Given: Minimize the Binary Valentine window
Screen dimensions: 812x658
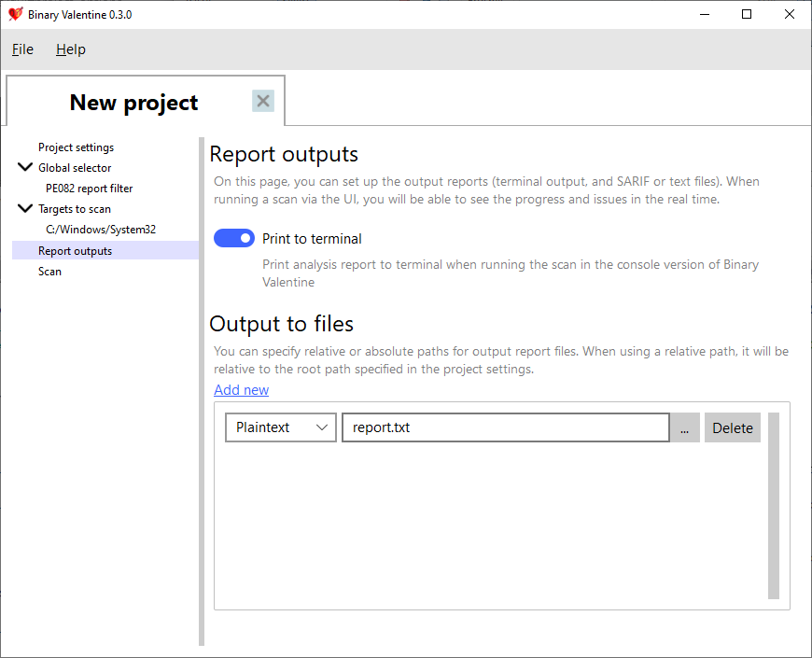Looking at the screenshot, I should coord(705,15).
